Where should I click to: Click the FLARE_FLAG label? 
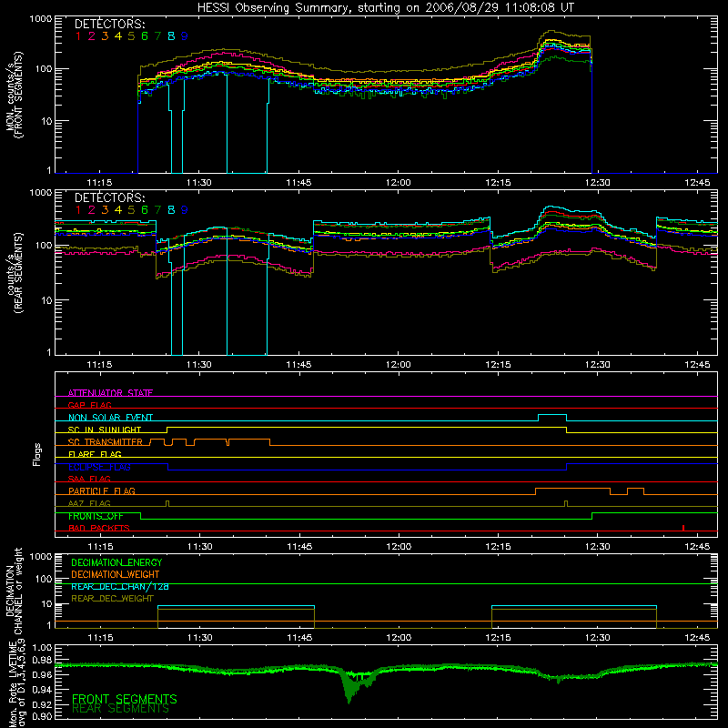(95, 454)
